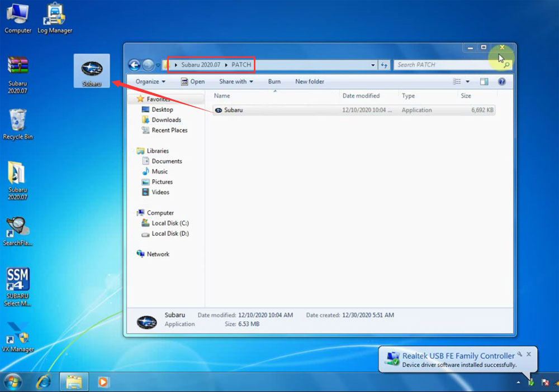Select Music library

click(x=159, y=171)
